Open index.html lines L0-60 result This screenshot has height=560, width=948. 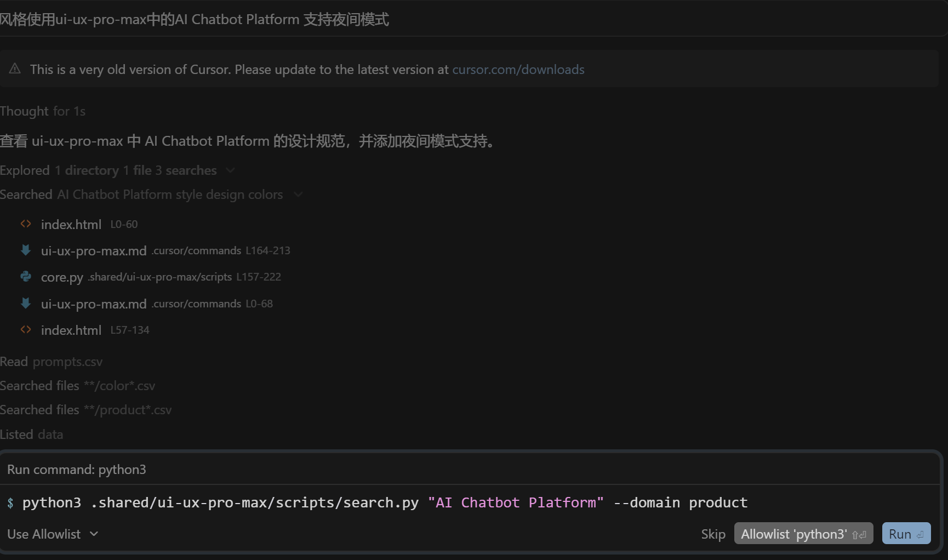[71, 224]
